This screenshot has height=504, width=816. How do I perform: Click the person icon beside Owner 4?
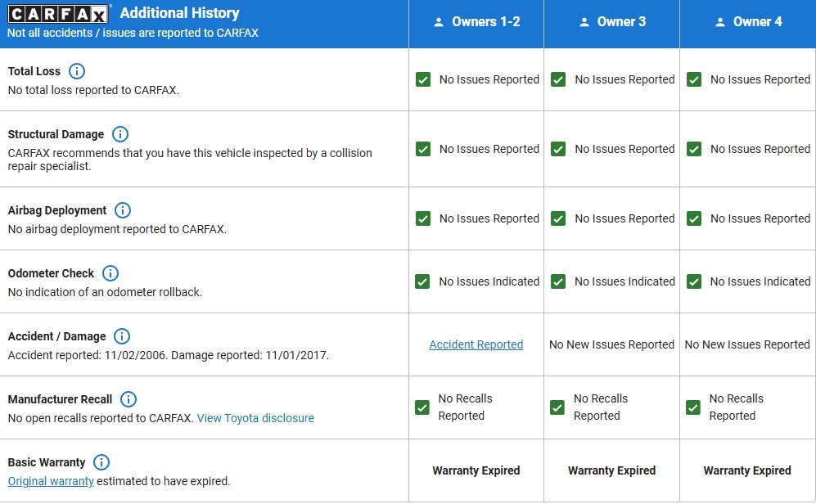pyautogui.click(x=720, y=22)
